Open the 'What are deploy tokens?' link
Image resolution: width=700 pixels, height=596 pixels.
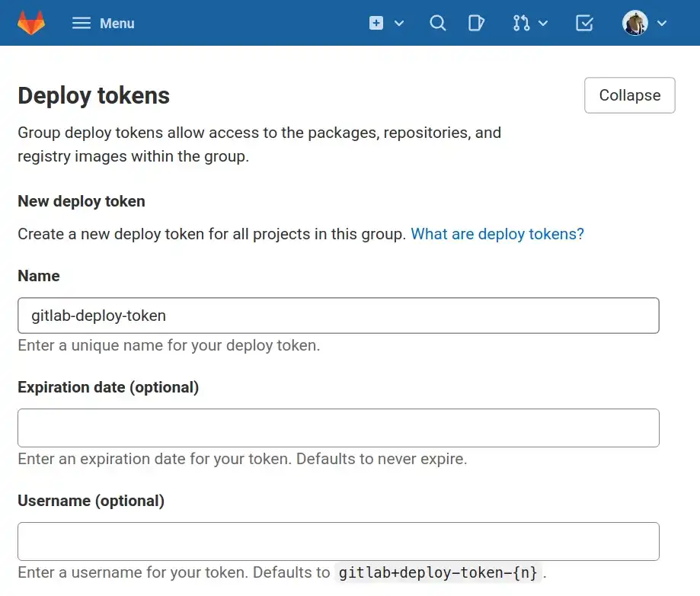tap(497, 234)
